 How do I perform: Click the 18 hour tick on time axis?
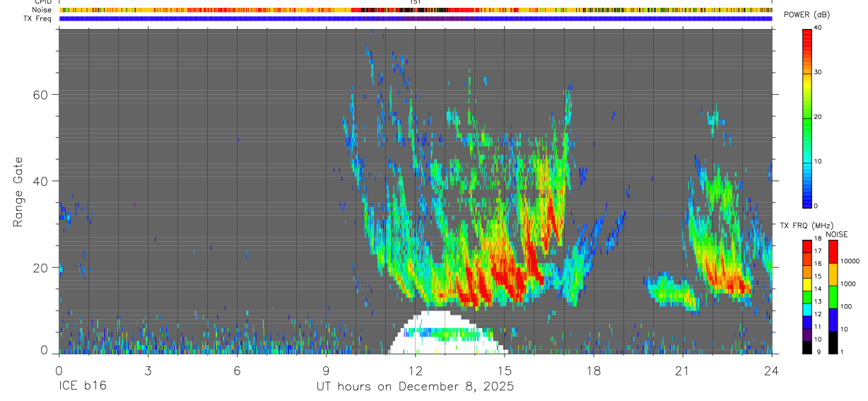pyautogui.click(x=593, y=370)
